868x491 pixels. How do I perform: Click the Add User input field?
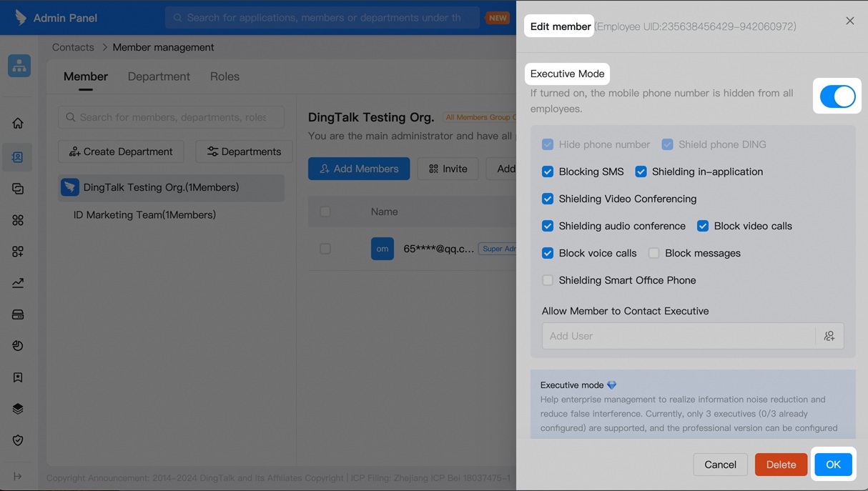679,336
